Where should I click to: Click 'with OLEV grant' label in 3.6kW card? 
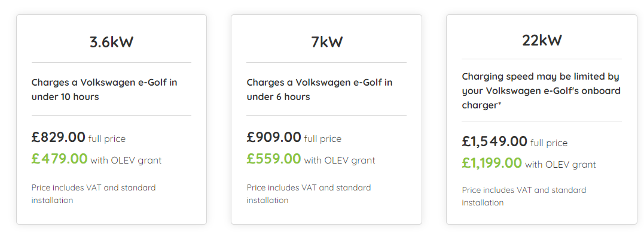(126, 160)
